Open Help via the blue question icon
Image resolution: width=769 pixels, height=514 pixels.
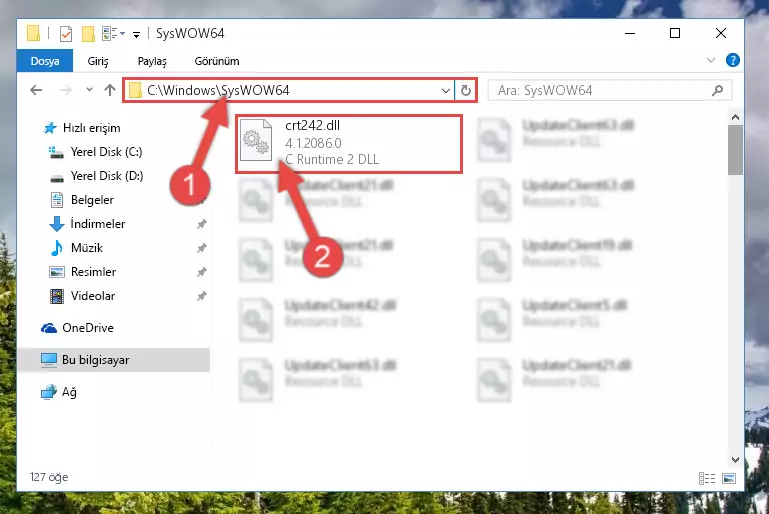click(733, 60)
